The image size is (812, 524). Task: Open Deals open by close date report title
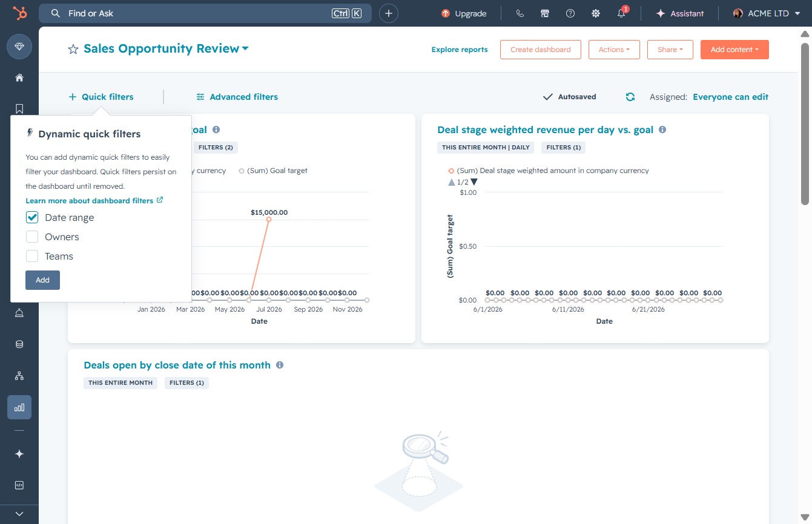(177, 365)
